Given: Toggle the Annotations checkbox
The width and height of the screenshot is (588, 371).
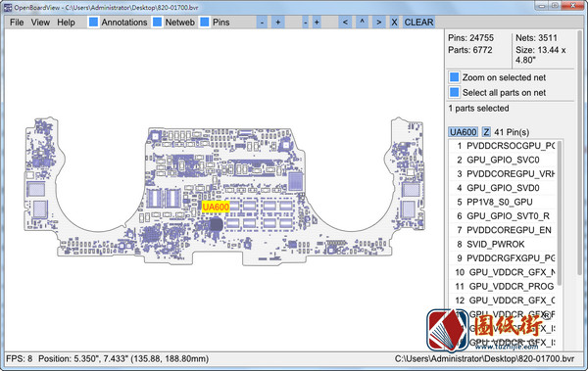Looking at the screenshot, I should click(93, 23).
